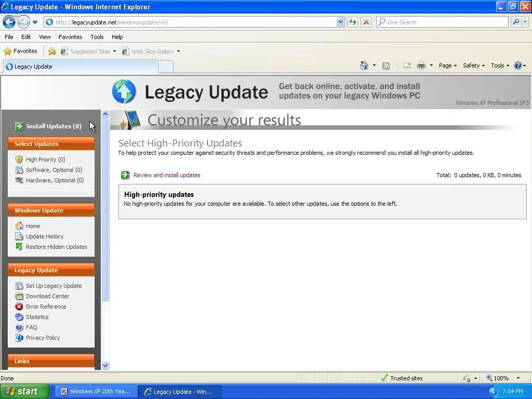Viewport: 532px width, 399px height.
Task: Click the Review and install updates link
Action: coord(167,175)
